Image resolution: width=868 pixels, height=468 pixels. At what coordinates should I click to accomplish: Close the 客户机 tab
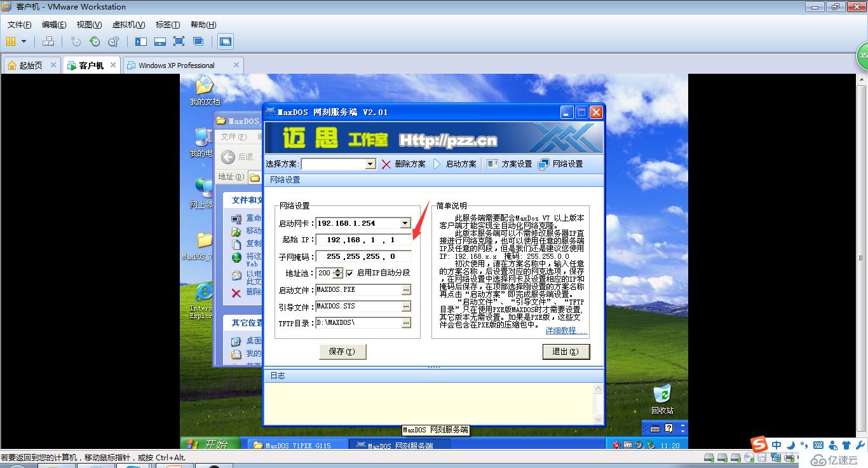point(113,65)
